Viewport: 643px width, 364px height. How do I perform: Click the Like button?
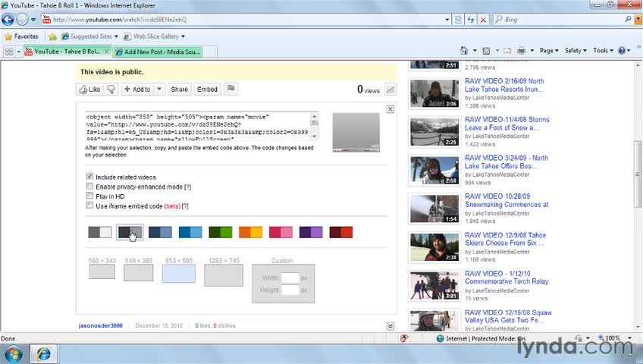[89, 89]
